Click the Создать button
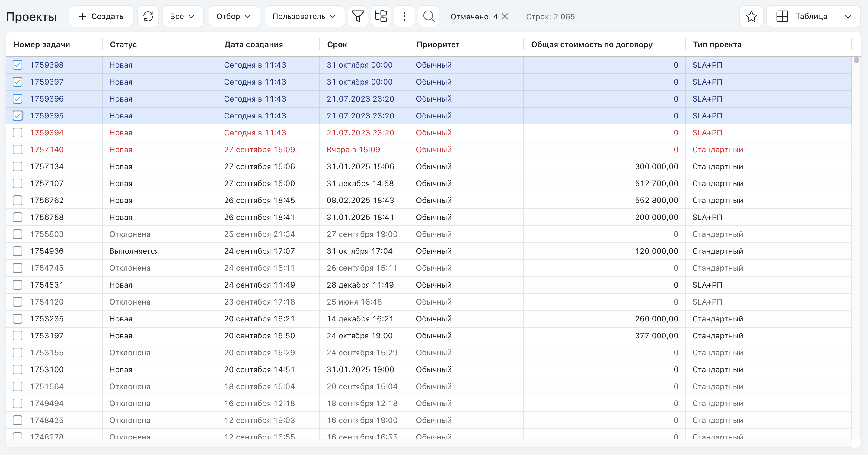The width and height of the screenshot is (868, 455). click(x=101, y=16)
